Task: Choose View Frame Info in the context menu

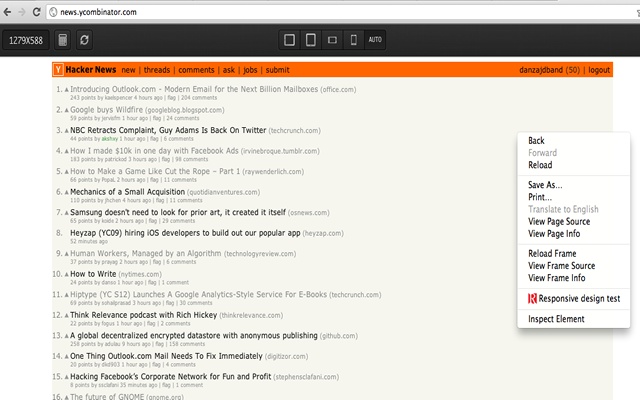Action: (557, 278)
